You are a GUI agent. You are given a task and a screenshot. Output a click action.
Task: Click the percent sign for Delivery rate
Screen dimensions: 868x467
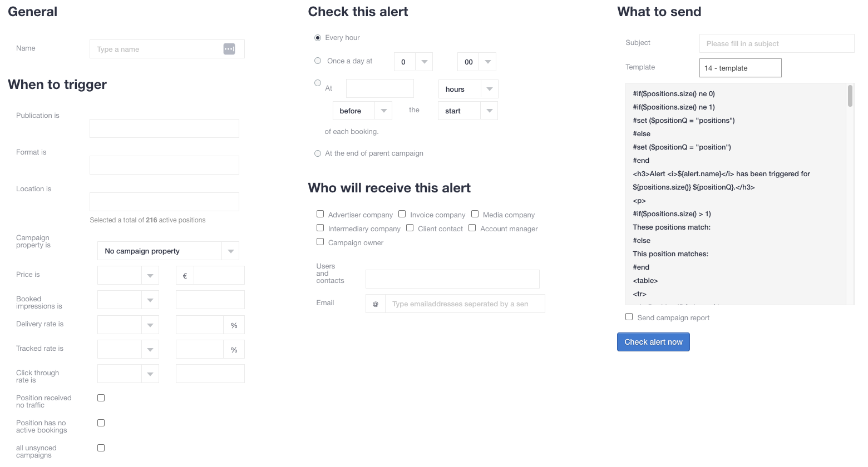click(x=234, y=325)
